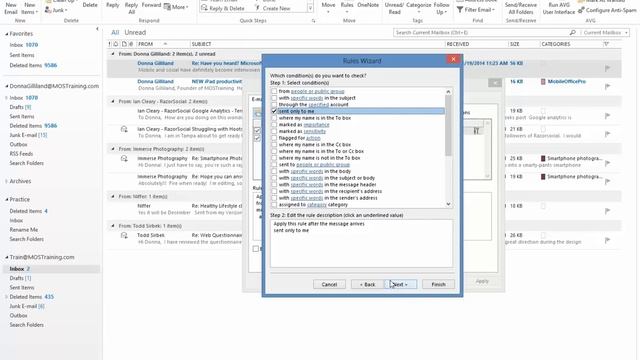
Task: Collapse Train@MOSTraining.com account
Action: (7, 257)
